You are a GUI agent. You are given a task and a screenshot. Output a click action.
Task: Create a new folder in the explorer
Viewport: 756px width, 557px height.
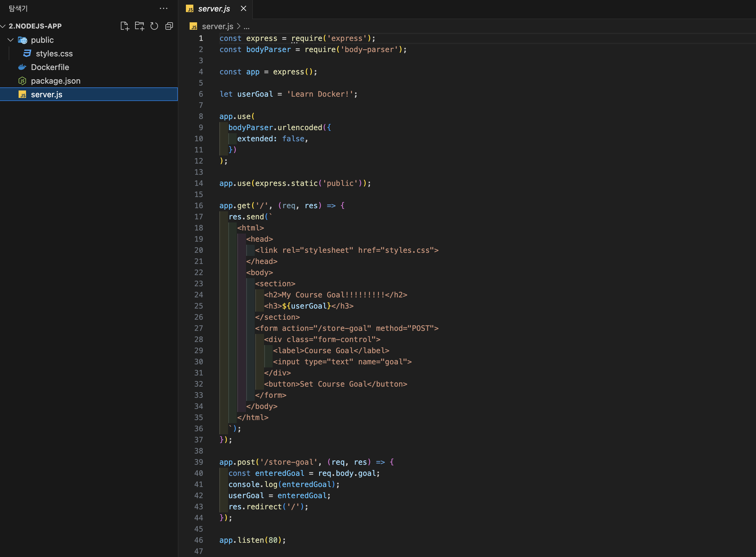click(140, 26)
